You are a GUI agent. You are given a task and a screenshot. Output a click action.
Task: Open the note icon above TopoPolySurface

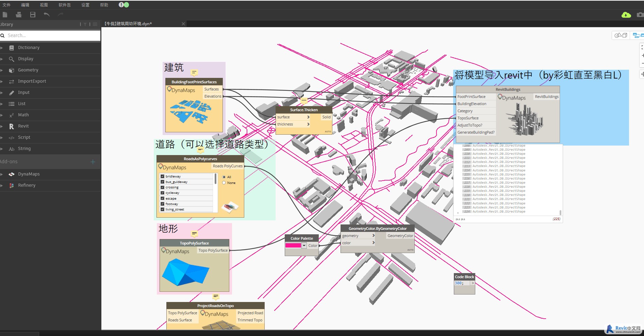click(194, 234)
